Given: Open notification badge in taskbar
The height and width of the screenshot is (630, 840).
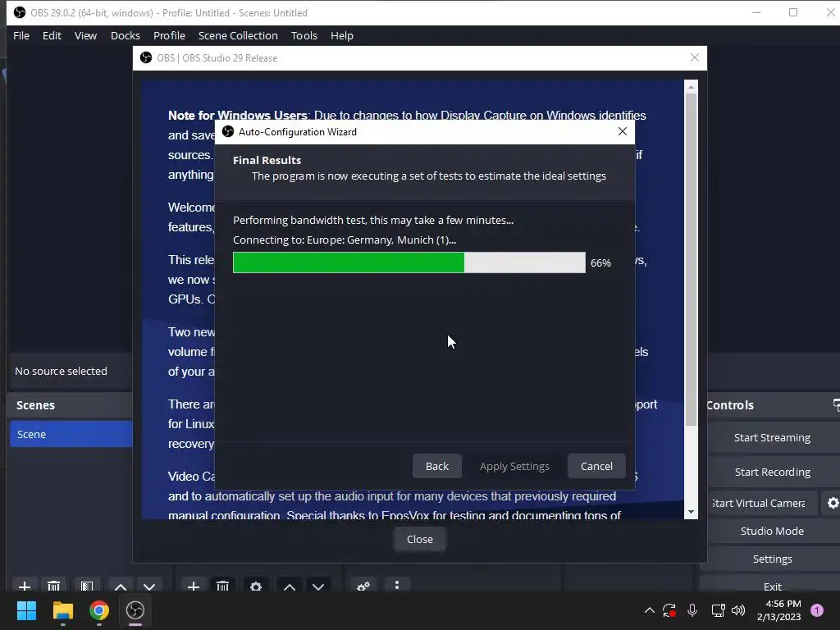Looking at the screenshot, I should point(817,610).
